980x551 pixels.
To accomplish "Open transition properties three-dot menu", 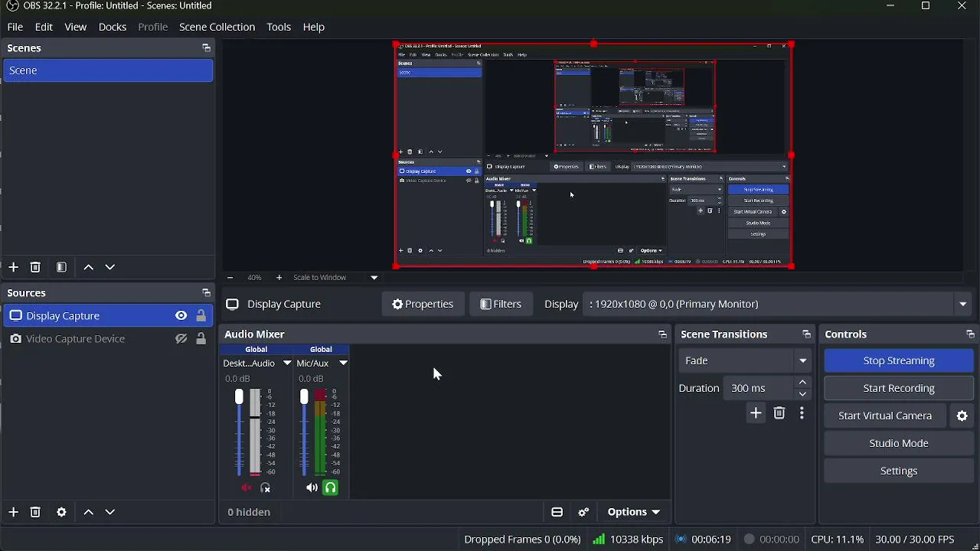I will coord(802,413).
